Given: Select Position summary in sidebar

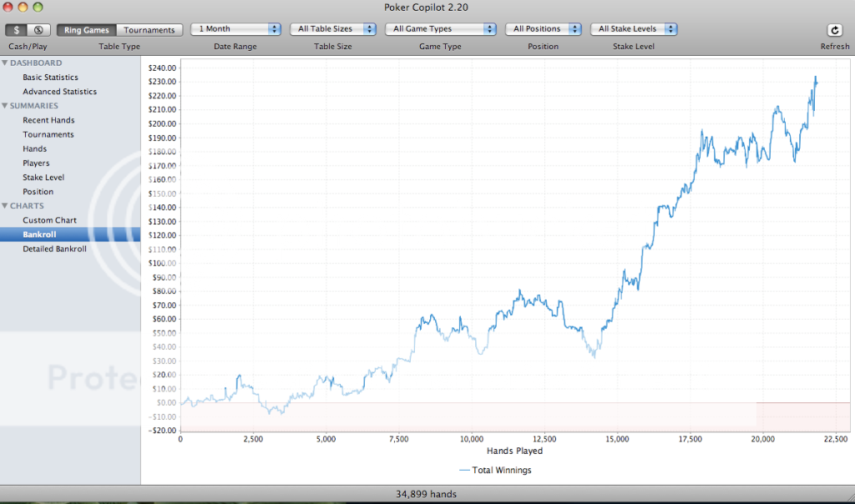Looking at the screenshot, I should click(x=38, y=191).
